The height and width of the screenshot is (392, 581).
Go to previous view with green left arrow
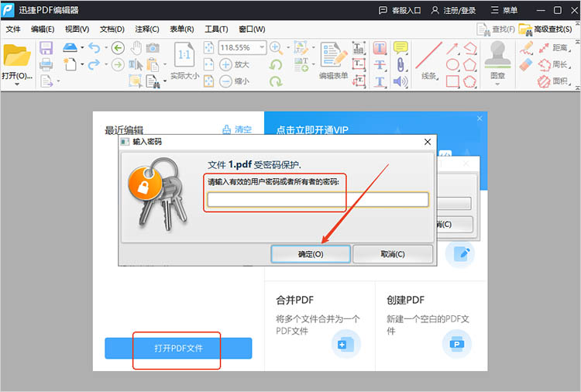(x=118, y=48)
